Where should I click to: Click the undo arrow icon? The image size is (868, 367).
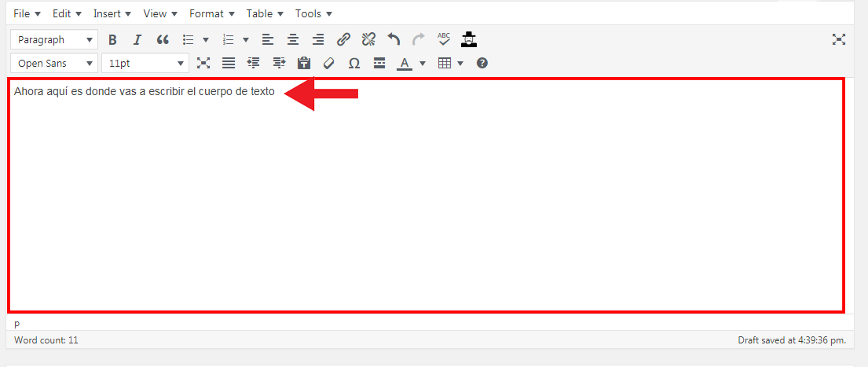(x=394, y=39)
